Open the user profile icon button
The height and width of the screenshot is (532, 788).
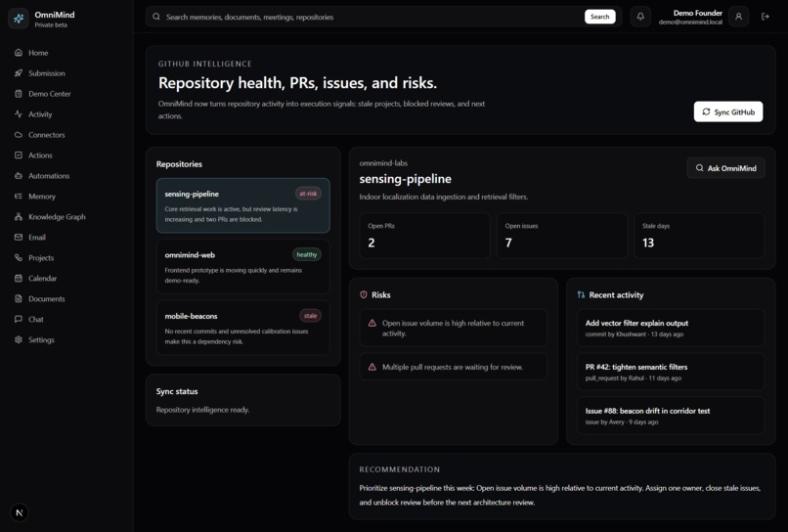click(738, 17)
